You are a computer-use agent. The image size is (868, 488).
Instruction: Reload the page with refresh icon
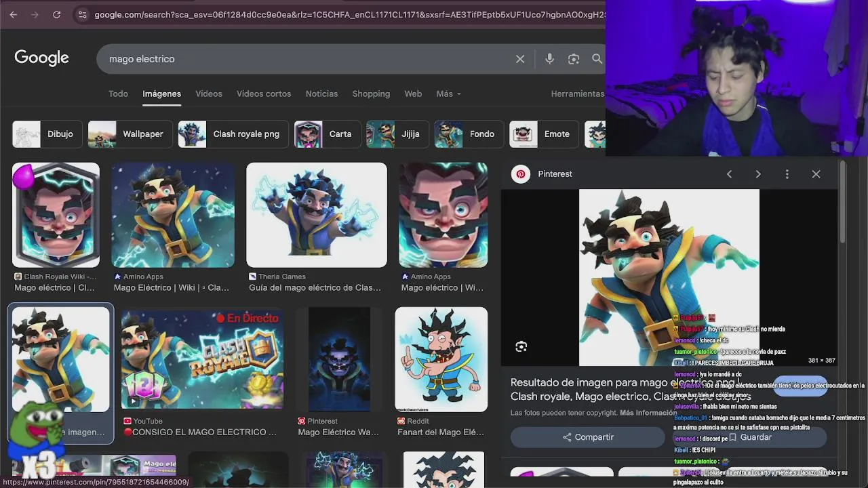pos(57,14)
